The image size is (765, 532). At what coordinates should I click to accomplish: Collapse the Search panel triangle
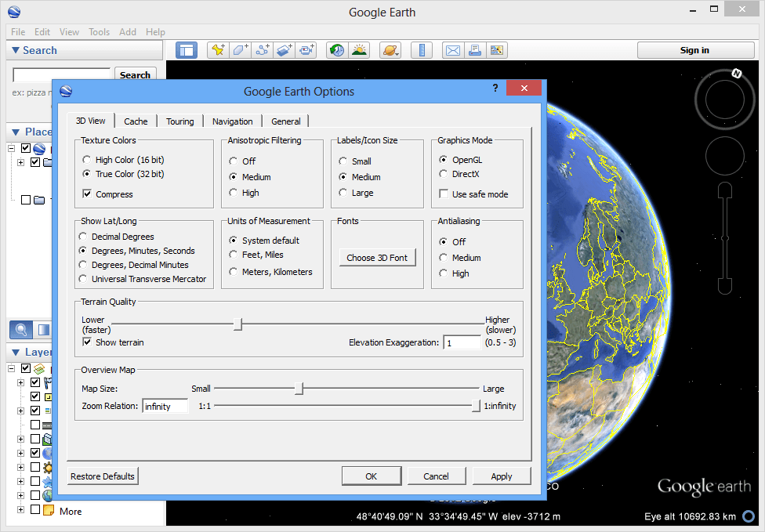click(16, 50)
